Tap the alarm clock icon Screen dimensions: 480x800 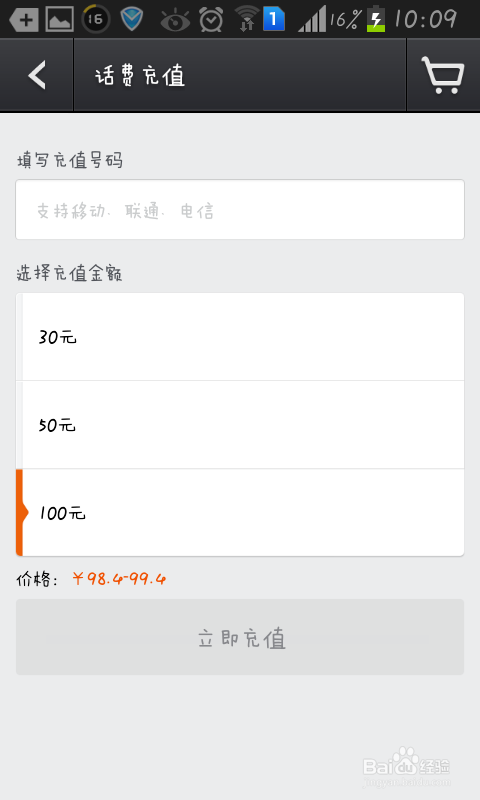point(211,20)
